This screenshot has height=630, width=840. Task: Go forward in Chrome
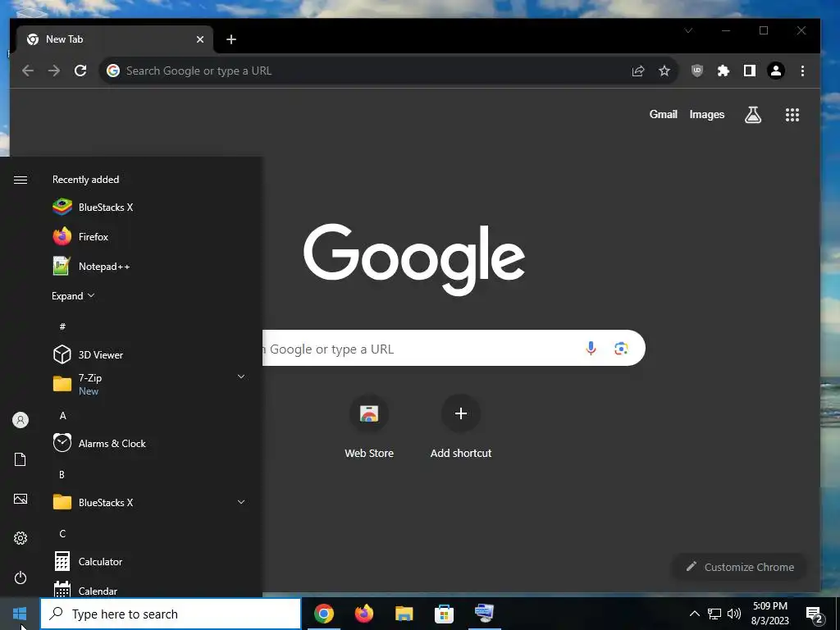54,71
